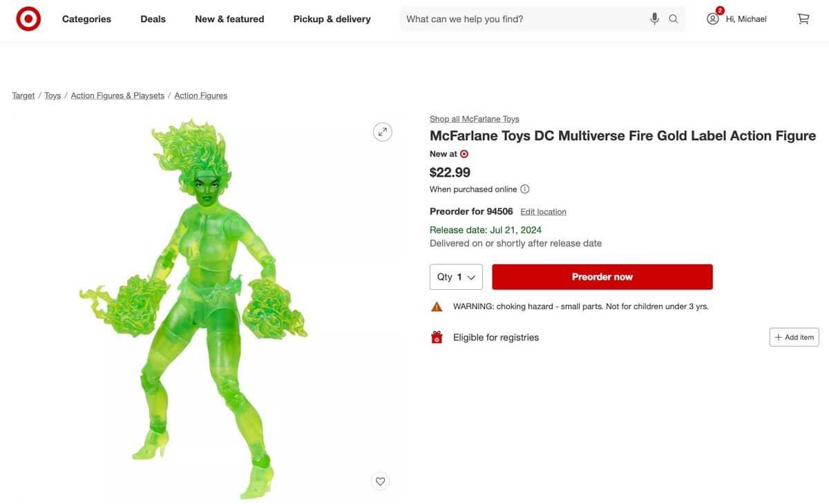Click the info icon beside When purchased online
The image size is (829, 504).
click(524, 188)
